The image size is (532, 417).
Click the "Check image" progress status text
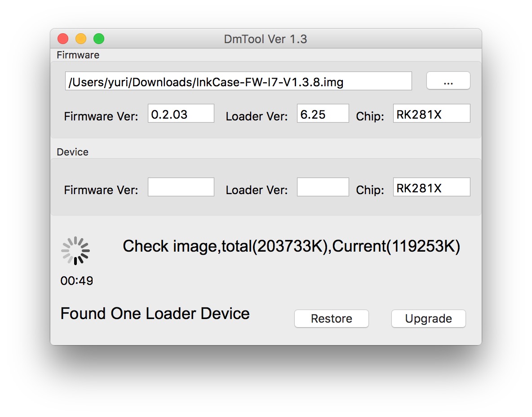click(x=291, y=246)
